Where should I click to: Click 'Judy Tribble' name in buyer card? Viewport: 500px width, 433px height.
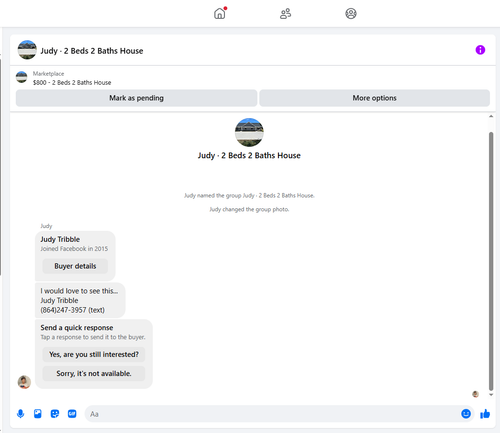[60, 239]
